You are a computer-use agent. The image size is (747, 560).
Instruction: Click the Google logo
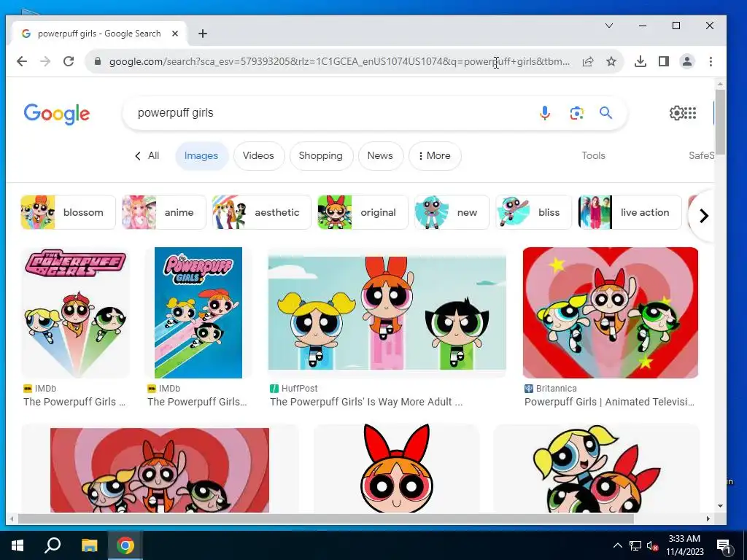pyautogui.click(x=57, y=114)
